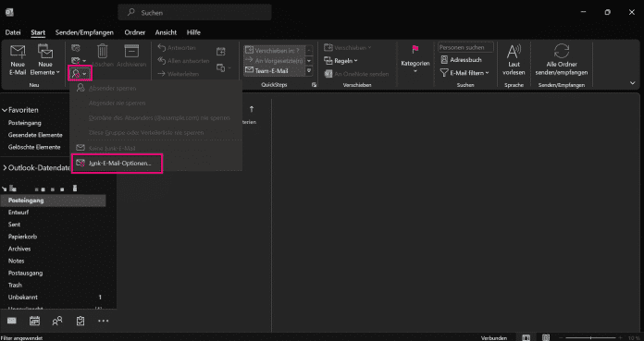
Task: Open QuickSteps dialog launcher
Action: click(315, 85)
